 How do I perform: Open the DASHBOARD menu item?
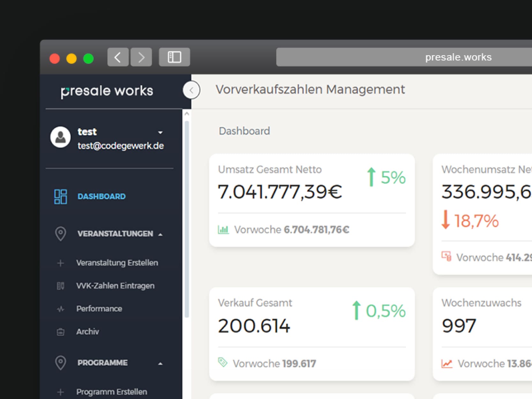[x=101, y=196]
